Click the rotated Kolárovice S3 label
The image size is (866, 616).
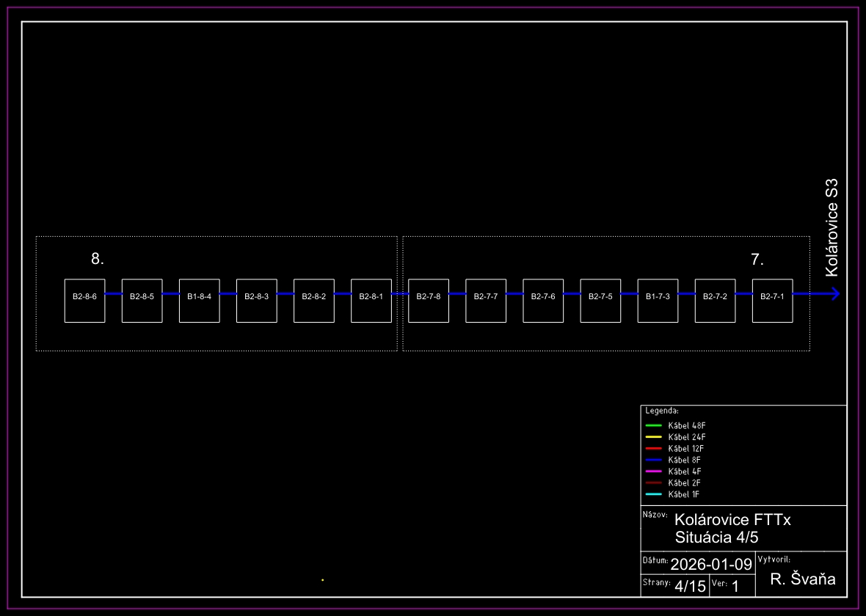coord(832,227)
